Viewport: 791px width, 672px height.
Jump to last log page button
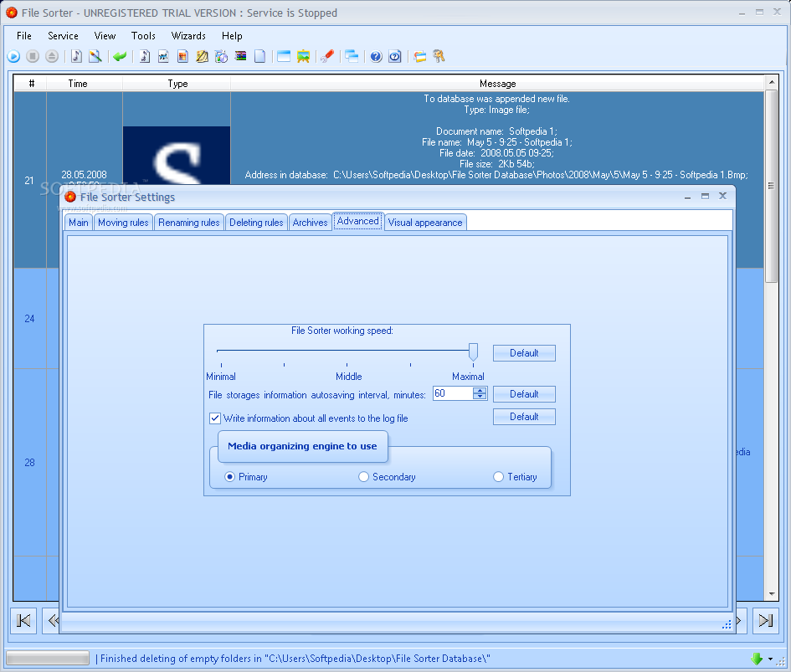pyautogui.click(x=766, y=620)
